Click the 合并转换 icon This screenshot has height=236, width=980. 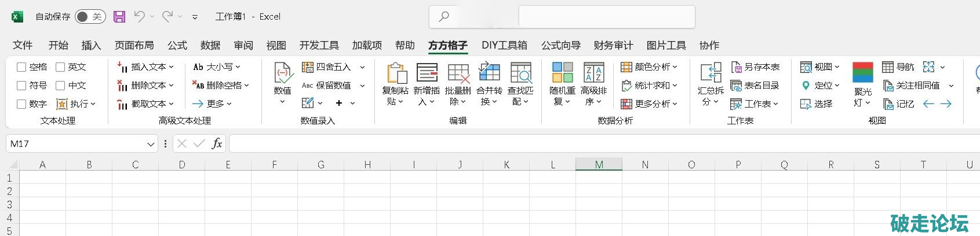click(x=489, y=73)
